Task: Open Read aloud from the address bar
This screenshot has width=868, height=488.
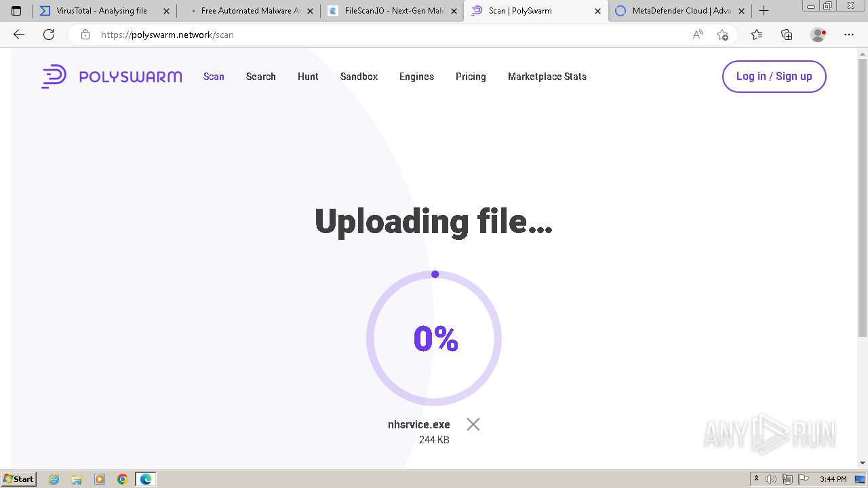Action: tap(698, 35)
